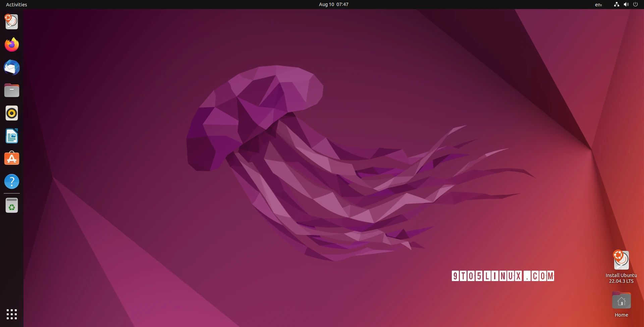The image size is (644, 327).
Task: Open the Trash from the dock
Action: (12, 205)
